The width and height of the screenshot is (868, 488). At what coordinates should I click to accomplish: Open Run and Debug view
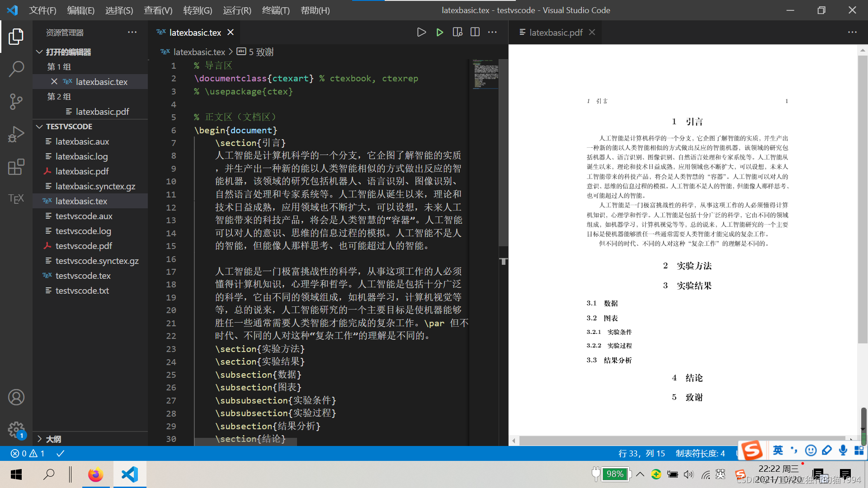click(x=16, y=134)
